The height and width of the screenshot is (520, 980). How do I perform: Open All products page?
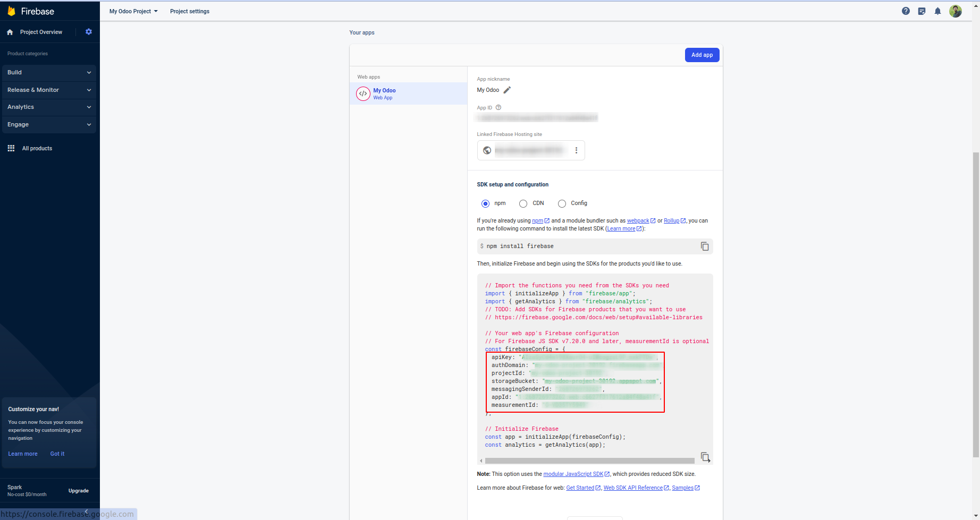[37, 149]
